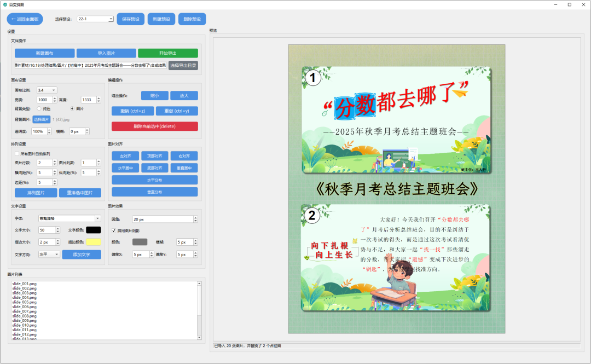Click the 左对齐 alignment button

tap(125, 156)
